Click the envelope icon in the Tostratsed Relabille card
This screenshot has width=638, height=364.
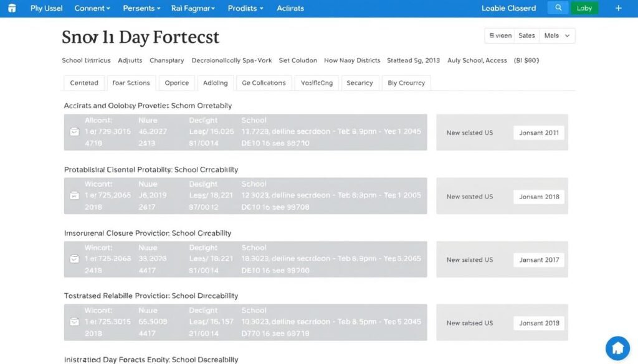pyautogui.click(x=76, y=322)
